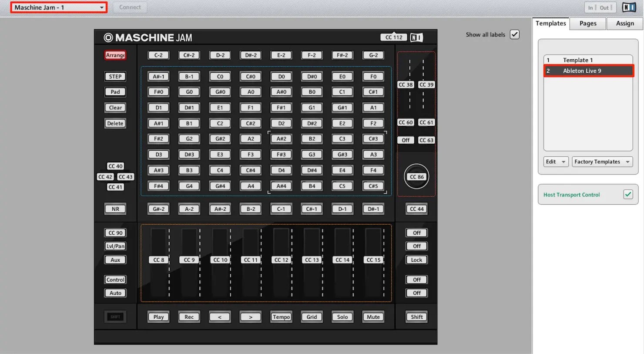The width and height of the screenshot is (644, 354).
Task: Select the Clear button on the left panel
Action: click(115, 108)
